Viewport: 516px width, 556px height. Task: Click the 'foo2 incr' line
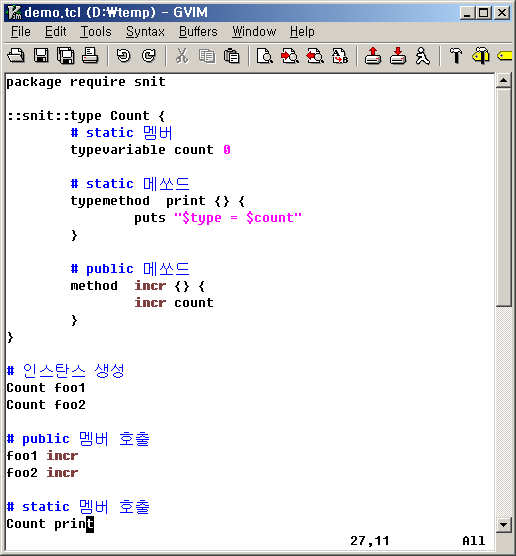click(42, 473)
